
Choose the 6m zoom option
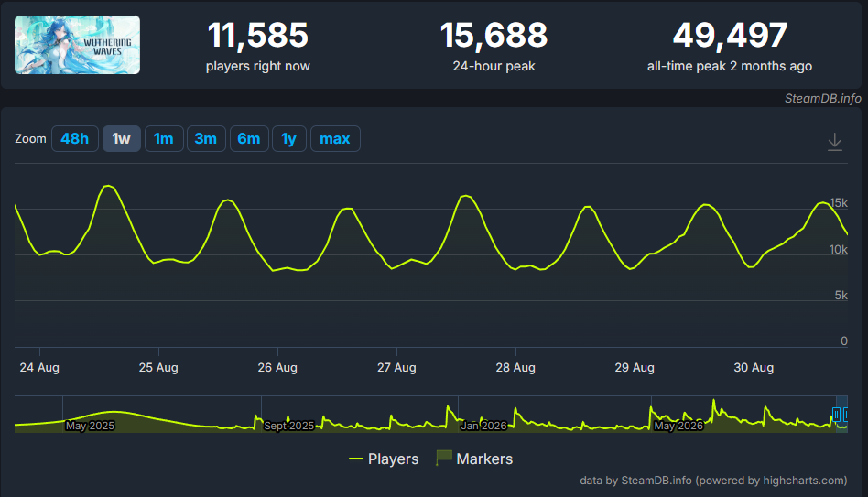point(249,138)
